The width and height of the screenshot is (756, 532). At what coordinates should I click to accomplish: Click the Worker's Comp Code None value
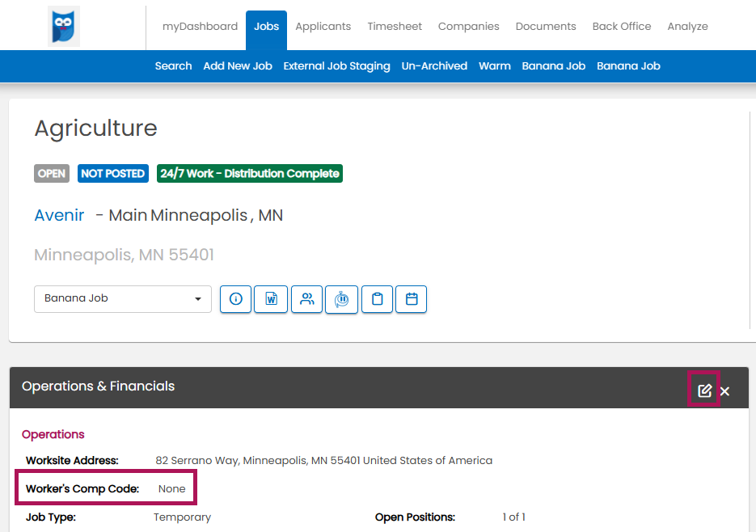[171, 488]
